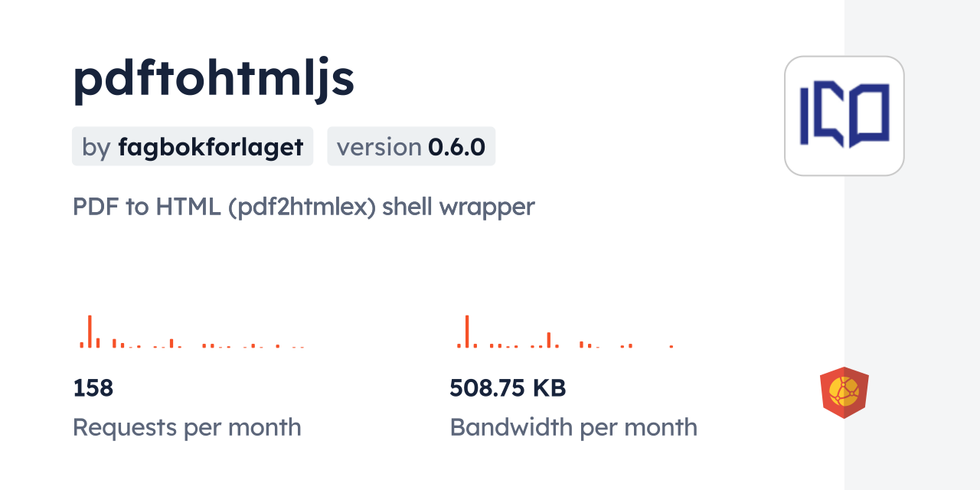Click the bandwidth sparkline chart
The width and height of the screenshot is (980, 490).
pos(565,333)
